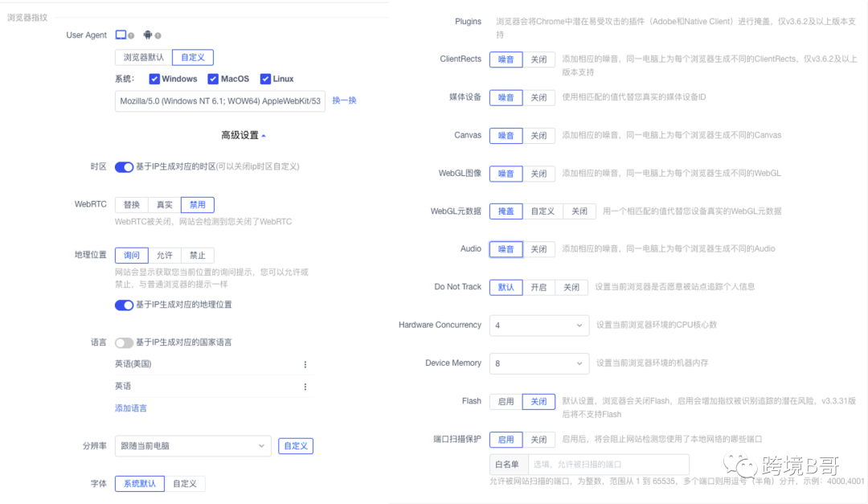Open the 分辨率 跟随当前电脑 dropdown
The image size is (868, 504).
point(193,446)
